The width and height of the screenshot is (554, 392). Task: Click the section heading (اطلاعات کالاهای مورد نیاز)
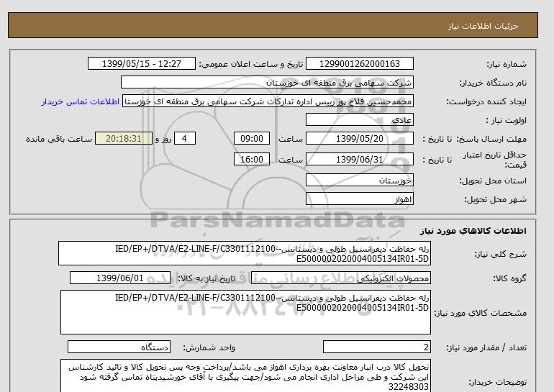(x=473, y=231)
